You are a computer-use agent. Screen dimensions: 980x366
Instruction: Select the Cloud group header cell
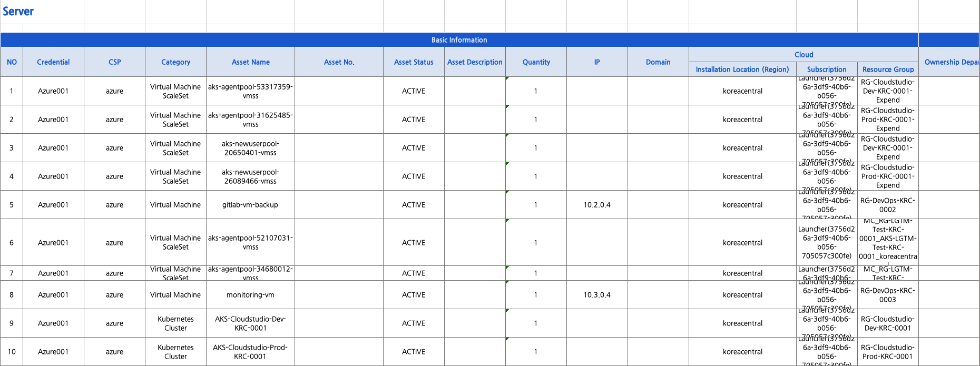click(803, 55)
